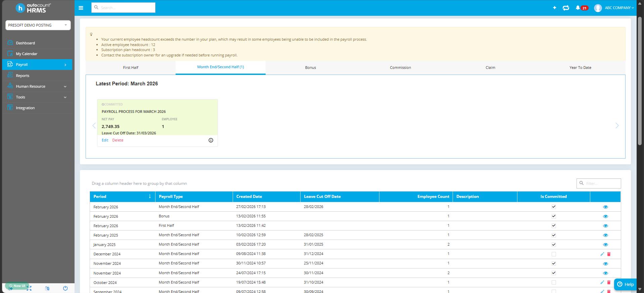Click pencil edit icon for October 2024
The height and width of the screenshot is (293, 644).
pos(602,282)
